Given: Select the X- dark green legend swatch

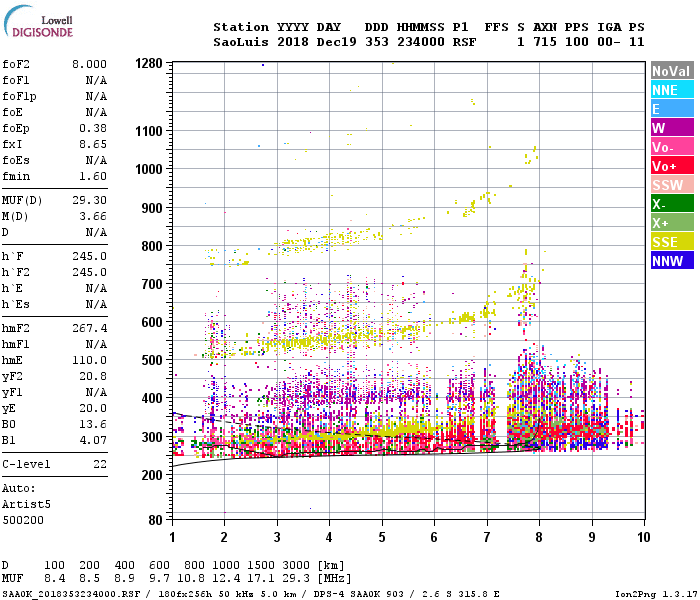Looking at the screenshot, I should point(672,204).
